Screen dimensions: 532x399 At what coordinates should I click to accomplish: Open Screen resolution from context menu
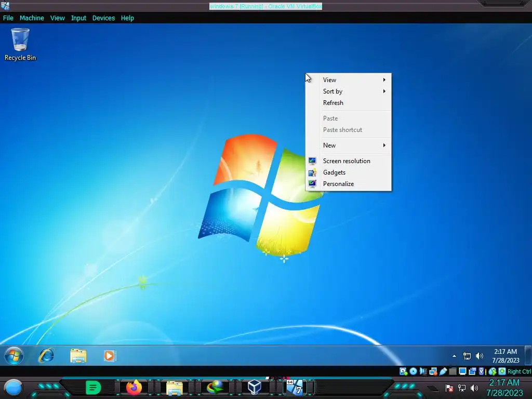(x=349, y=161)
